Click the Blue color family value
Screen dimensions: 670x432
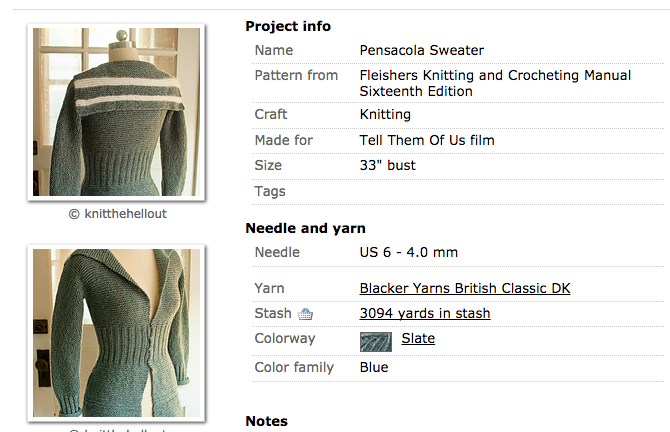374,368
